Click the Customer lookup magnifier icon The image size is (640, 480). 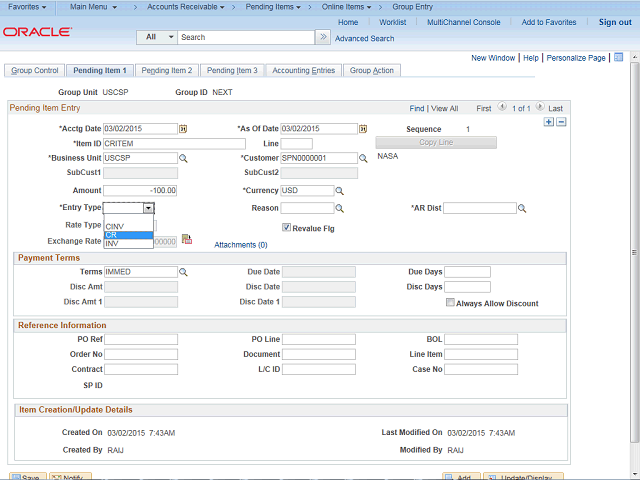(362, 158)
